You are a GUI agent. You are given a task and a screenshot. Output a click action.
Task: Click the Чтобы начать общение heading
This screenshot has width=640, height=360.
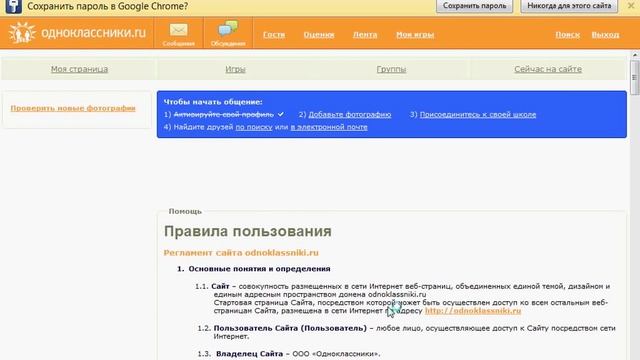(x=213, y=102)
